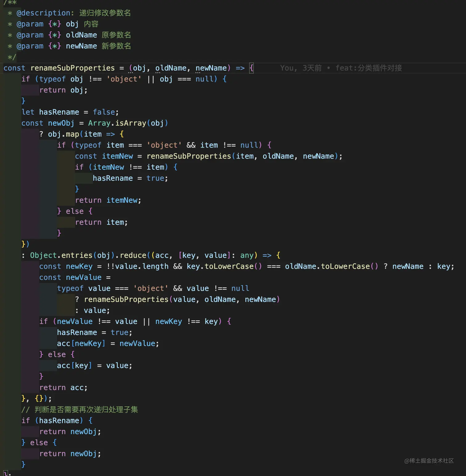The width and height of the screenshot is (466, 476).
Task: Click the '@param {*} obj 内容' doc line
Action: (x=53, y=24)
